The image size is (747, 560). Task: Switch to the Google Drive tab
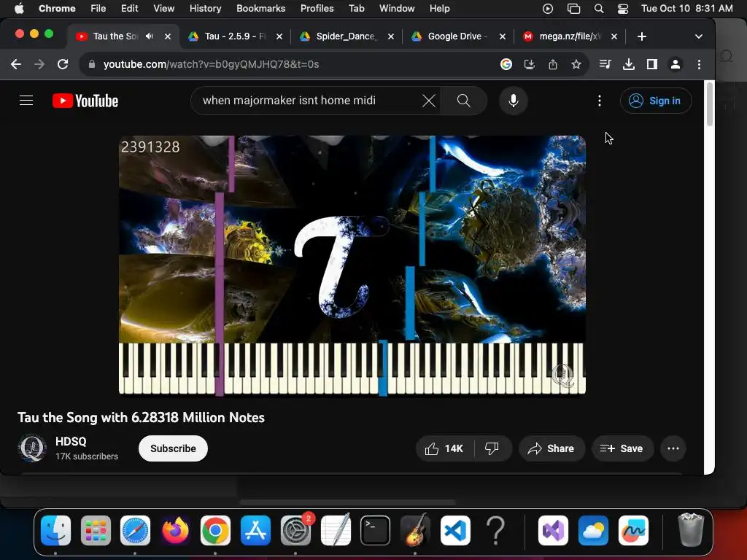coord(458,36)
